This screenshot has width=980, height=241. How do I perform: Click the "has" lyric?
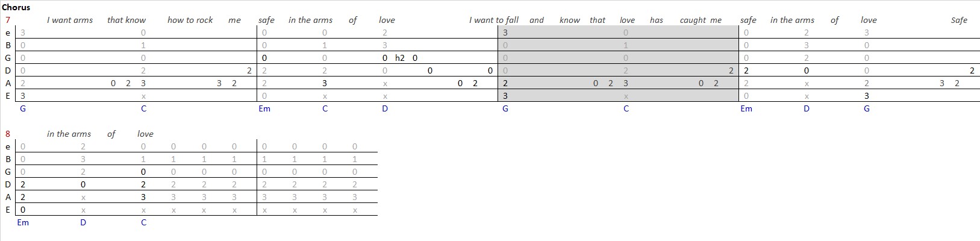(x=657, y=20)
